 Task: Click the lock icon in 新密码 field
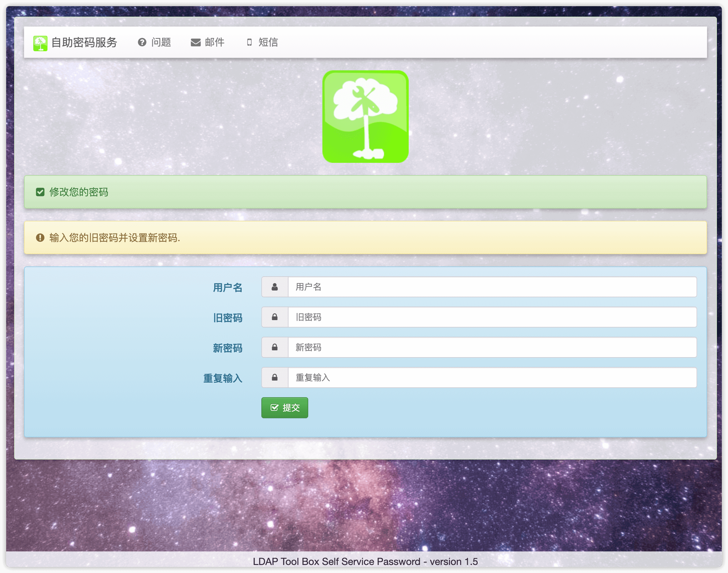[x=275, y=347]
